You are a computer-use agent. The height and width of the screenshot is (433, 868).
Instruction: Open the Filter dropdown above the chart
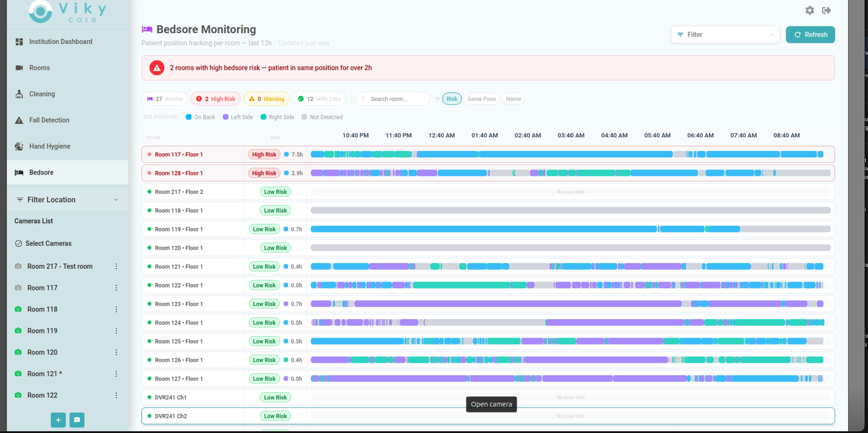click(x=725, y=35)
